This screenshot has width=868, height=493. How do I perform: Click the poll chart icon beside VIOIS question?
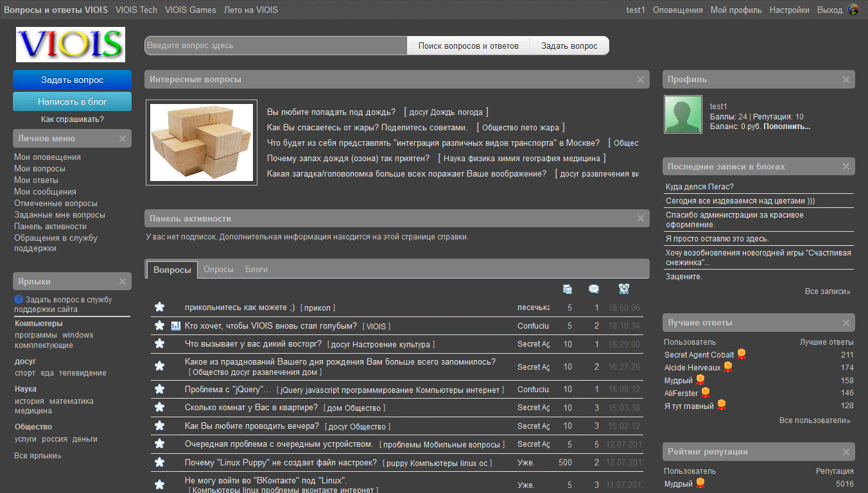click(x=176, y=325)
